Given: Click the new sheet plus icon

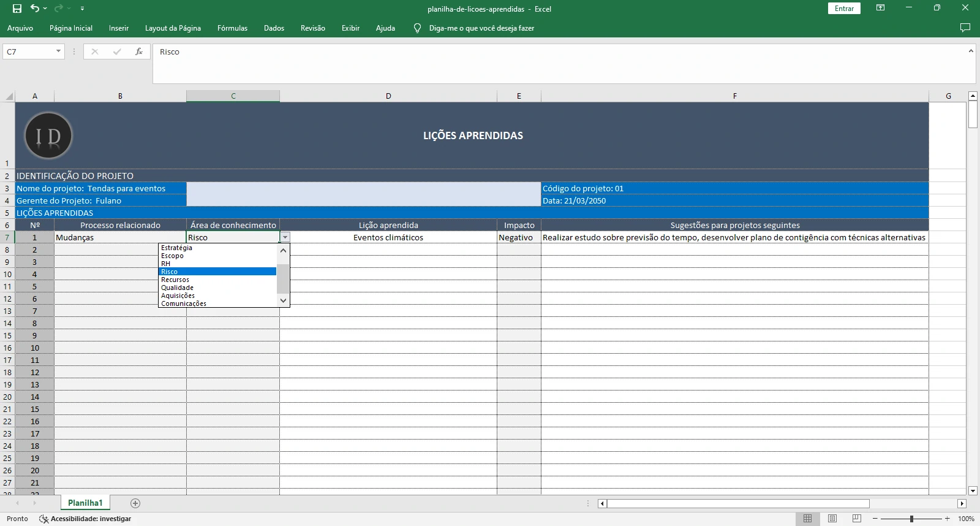Looking at the screenshot, I should (x=135, y=503).
